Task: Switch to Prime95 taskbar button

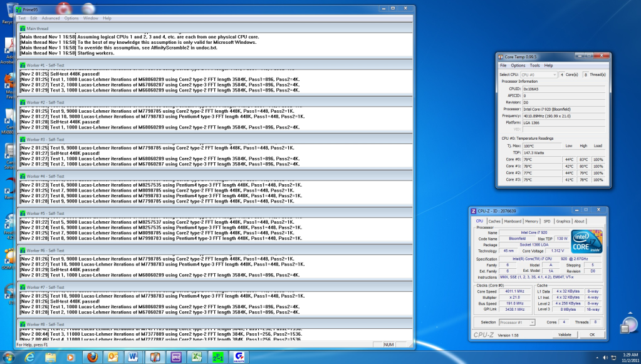Action: click(x=218, y=358)
